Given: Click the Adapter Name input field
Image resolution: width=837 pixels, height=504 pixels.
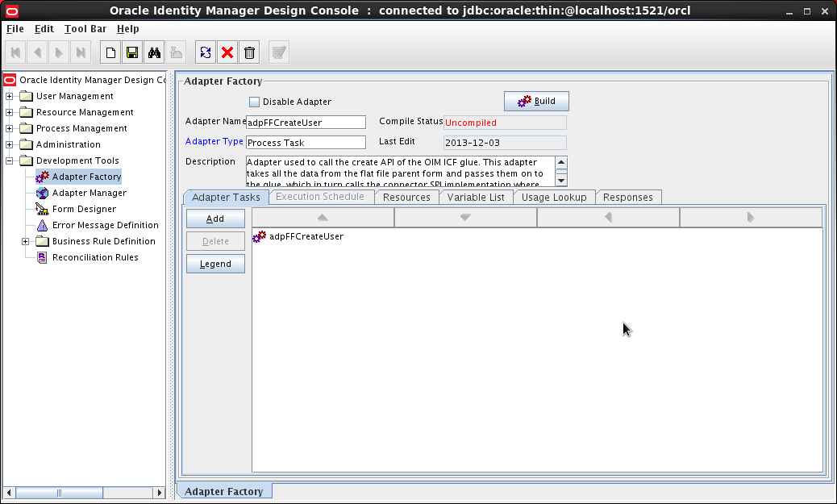Looking at the screenshot, I should point(306,123).
